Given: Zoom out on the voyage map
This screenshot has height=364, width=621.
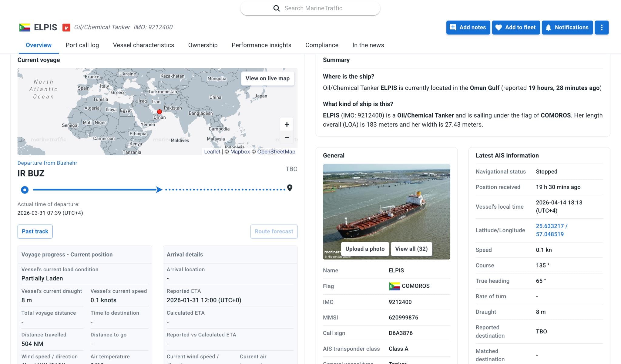Looking at the screenshot, I should coord(287,137).
